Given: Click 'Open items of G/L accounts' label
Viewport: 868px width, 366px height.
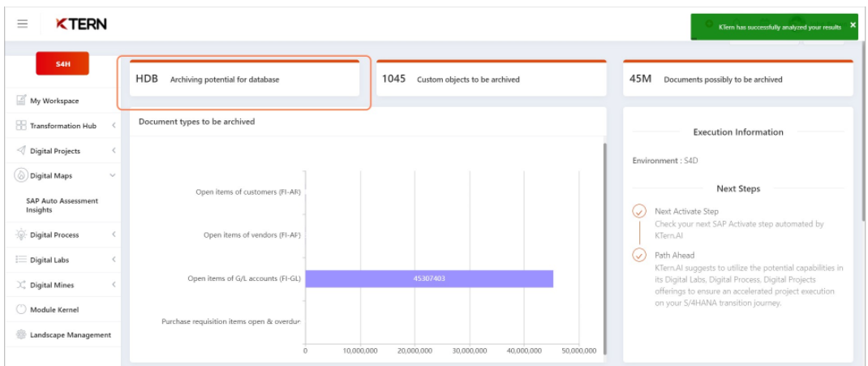Looking at the screenshot, I should (244, 278).
